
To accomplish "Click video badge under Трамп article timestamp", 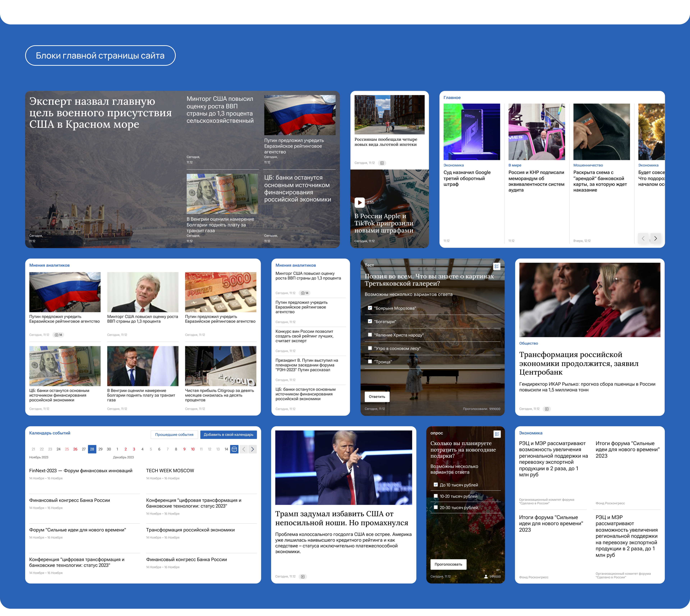I will point(303,576).
